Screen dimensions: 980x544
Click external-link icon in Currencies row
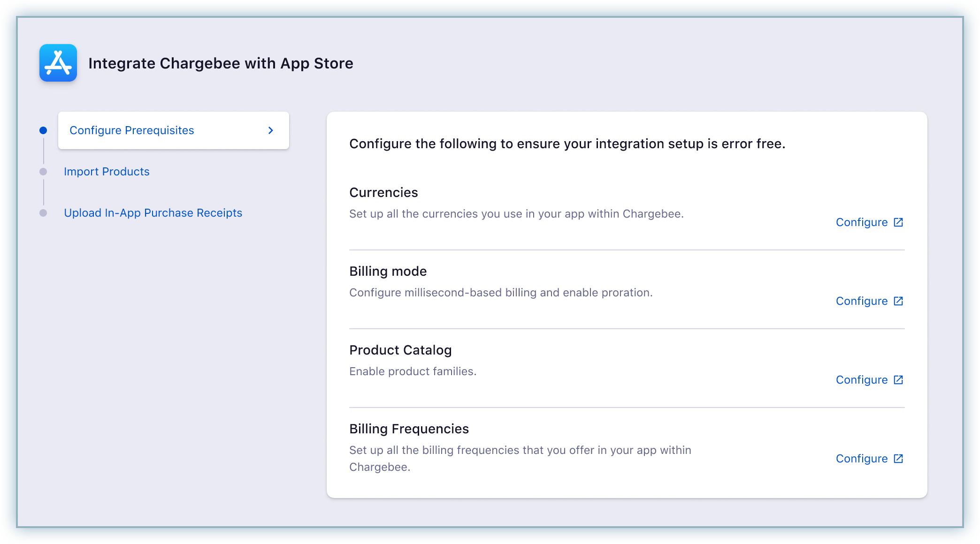pyautogui.click(x=898, y=222)
